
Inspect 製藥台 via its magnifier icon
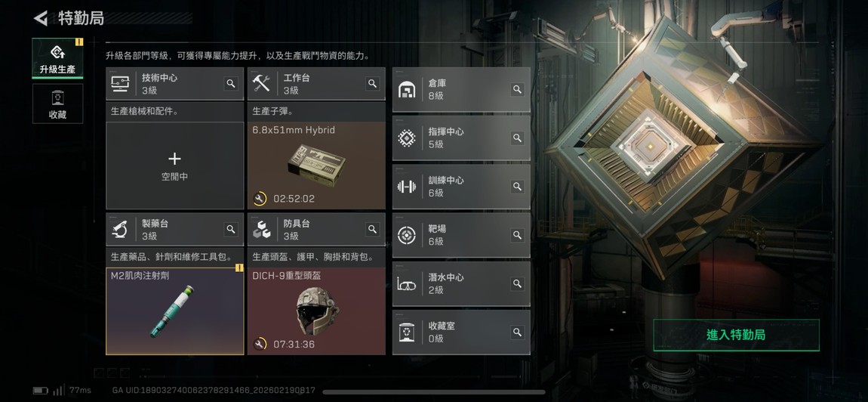click(x=231, y=229)
